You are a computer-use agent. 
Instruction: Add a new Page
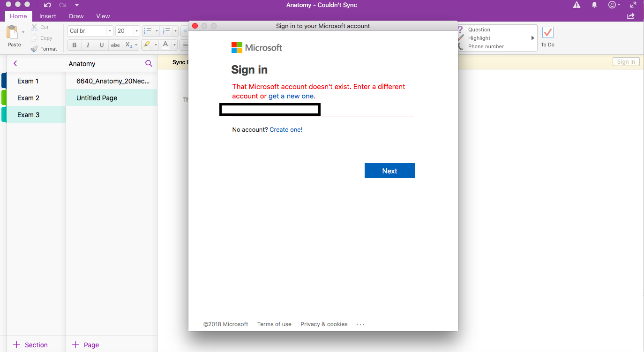[x=85, y=345]
